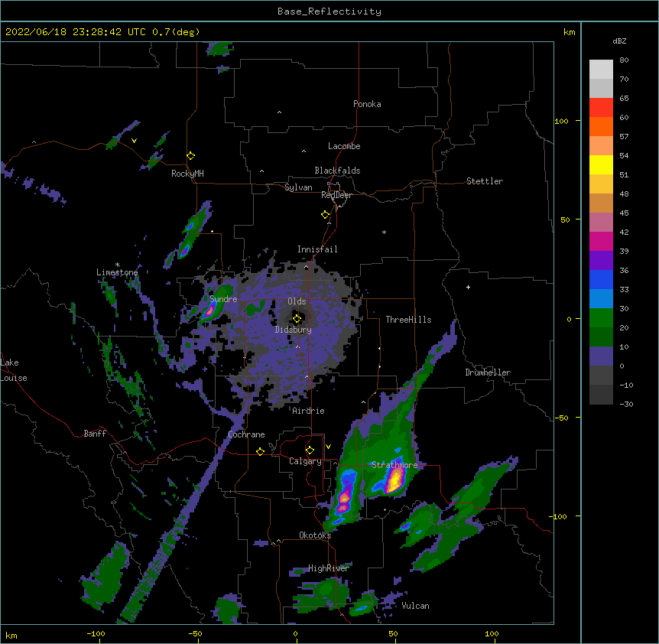Click the Vulcan label
The height and width of the screenshot is (644, 659).
pyautogui.click(x=415, y=606)
